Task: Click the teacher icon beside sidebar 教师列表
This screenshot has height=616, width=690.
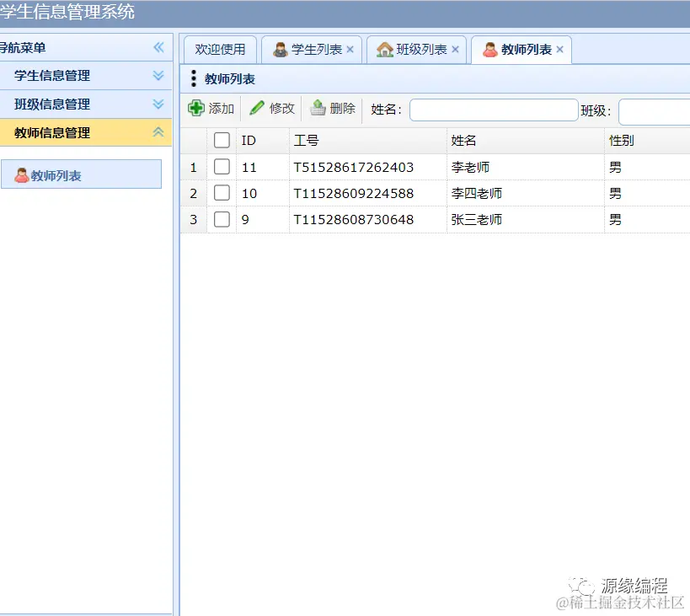Action: (x=21, y=174)
